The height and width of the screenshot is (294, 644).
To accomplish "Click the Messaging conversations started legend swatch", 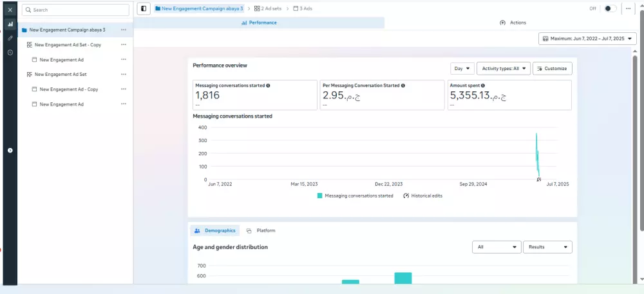I will click(320, 196).
